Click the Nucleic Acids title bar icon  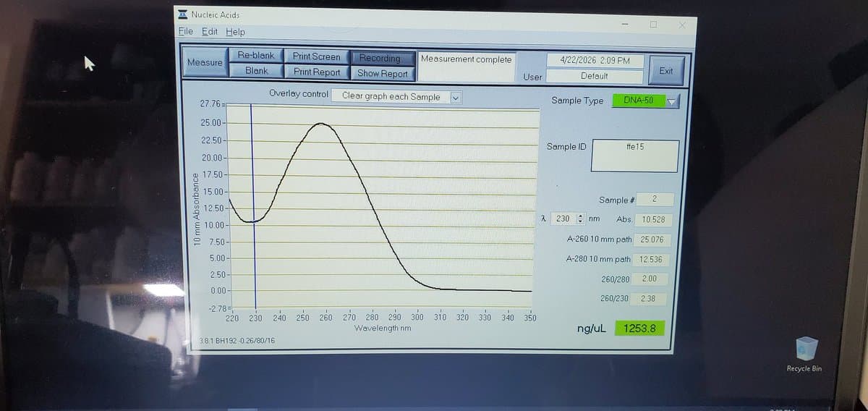pyautogui.click(x=184, y=14)
